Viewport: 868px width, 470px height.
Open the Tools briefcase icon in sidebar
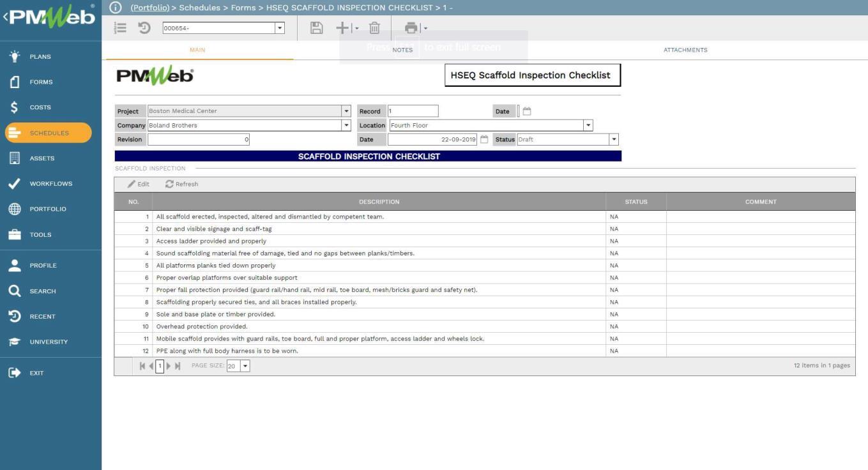click(15, 234)
